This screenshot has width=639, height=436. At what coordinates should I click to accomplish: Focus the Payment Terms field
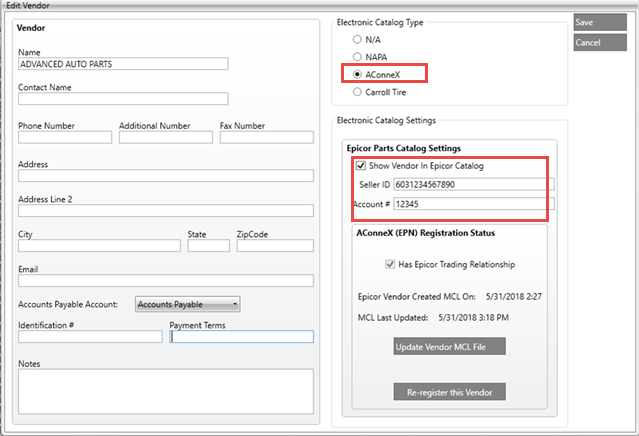[242, 337]
